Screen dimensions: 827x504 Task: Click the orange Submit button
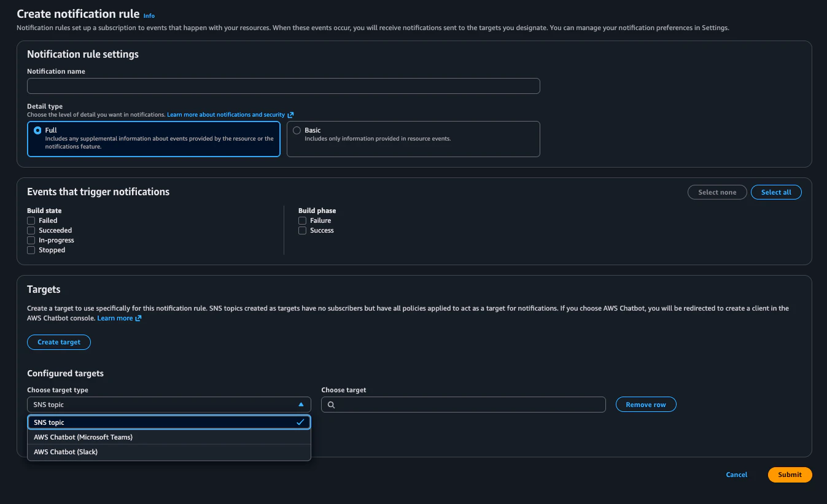click(790, 475)
